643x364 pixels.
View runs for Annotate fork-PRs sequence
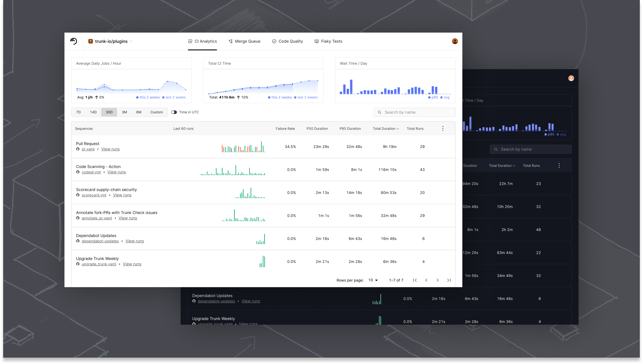point(128,218)
